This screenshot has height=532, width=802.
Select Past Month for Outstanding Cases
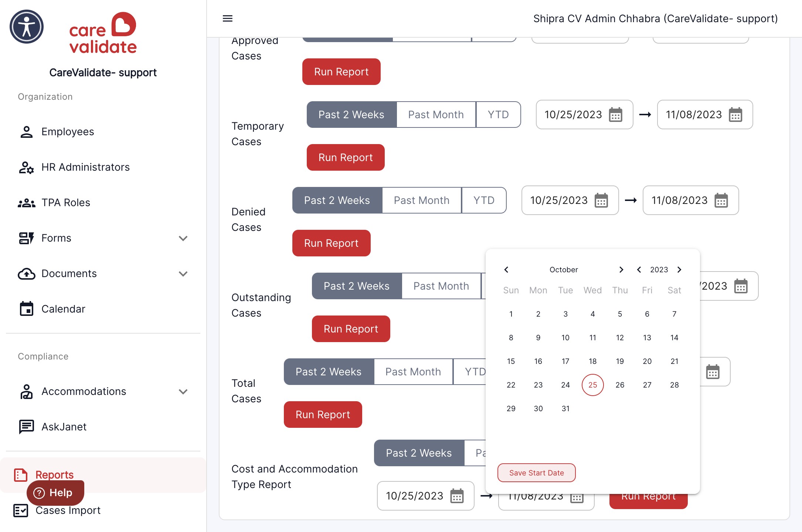441,286
